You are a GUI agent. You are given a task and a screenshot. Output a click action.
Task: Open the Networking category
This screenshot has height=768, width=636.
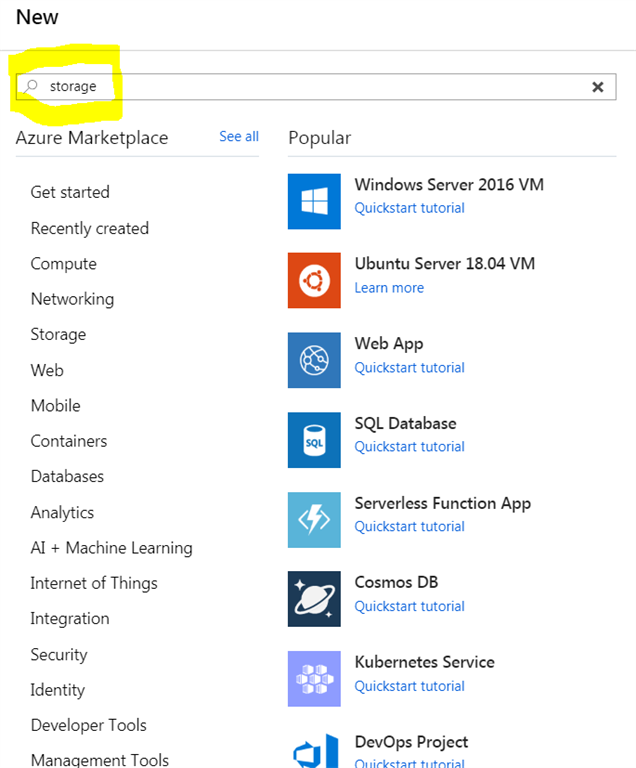(73, 299)
